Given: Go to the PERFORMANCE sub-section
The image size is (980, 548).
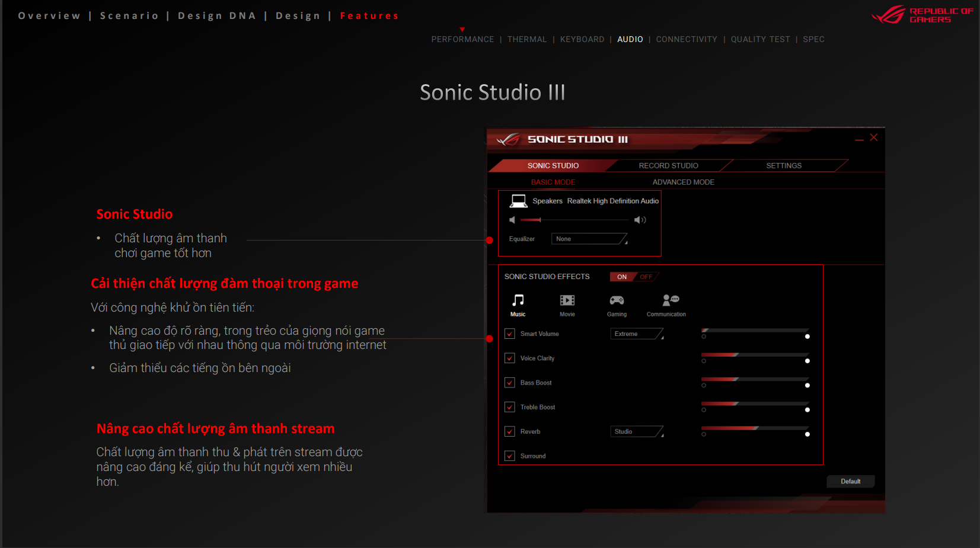Looking at the screenshot, I should (462, 40).
